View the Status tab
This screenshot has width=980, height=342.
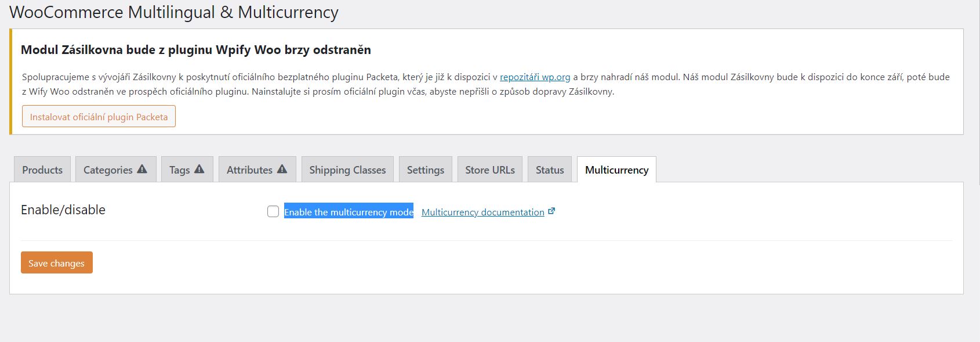pos(550,170)
